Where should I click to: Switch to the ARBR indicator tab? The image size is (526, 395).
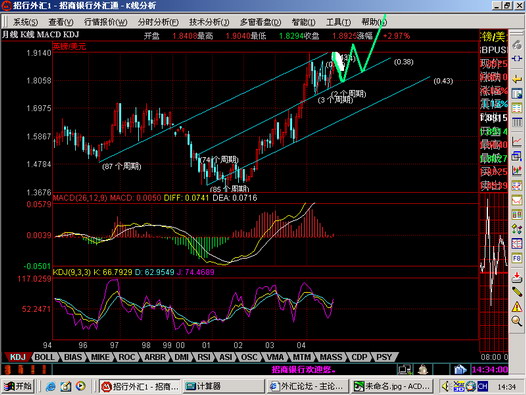(155, 357)
